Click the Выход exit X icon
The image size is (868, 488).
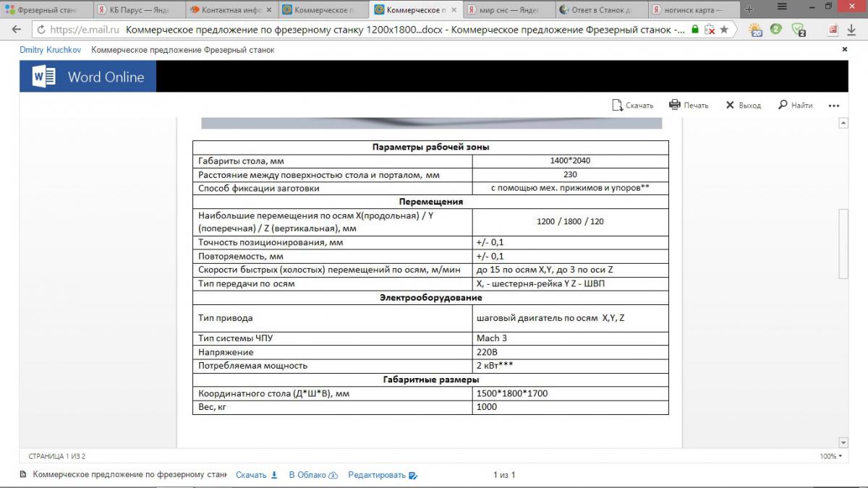[730, 105]
